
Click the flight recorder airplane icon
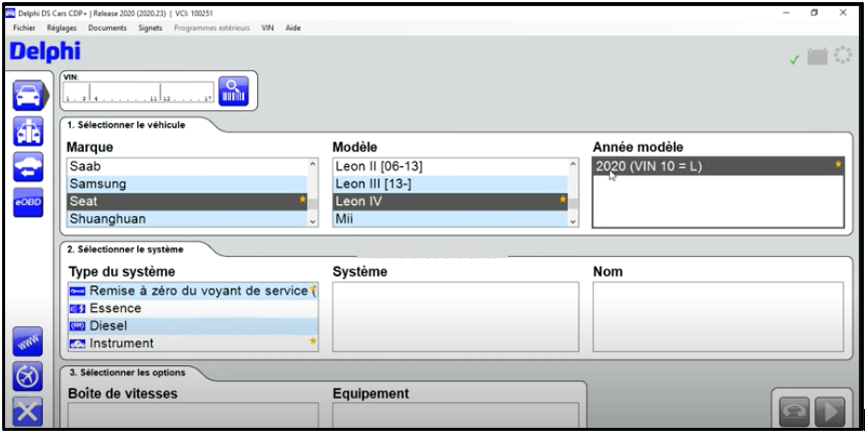28,377
